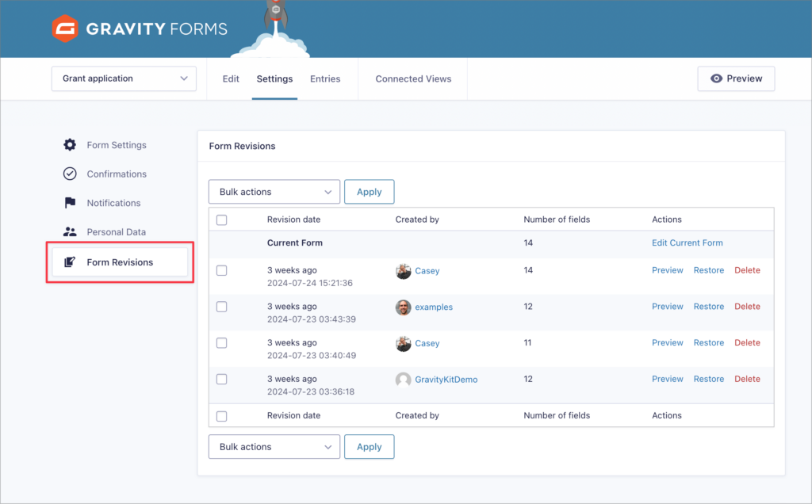812x504 pixels.
Task: Open Confirmations in the sidebar
Action: pos(117,174)
